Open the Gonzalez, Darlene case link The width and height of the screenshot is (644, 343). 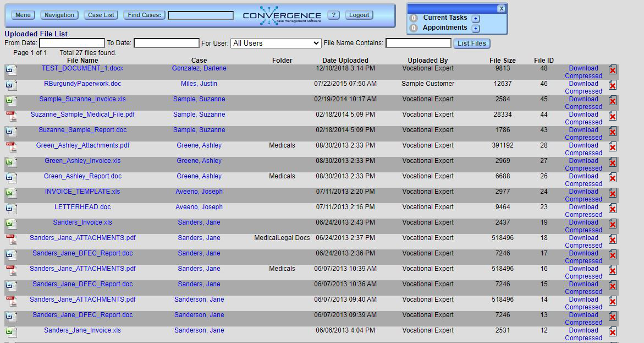[x=199, y=68]
